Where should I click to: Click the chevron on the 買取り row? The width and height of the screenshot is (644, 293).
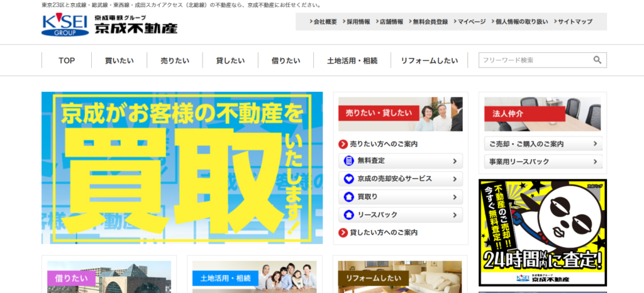pos(455,197)
